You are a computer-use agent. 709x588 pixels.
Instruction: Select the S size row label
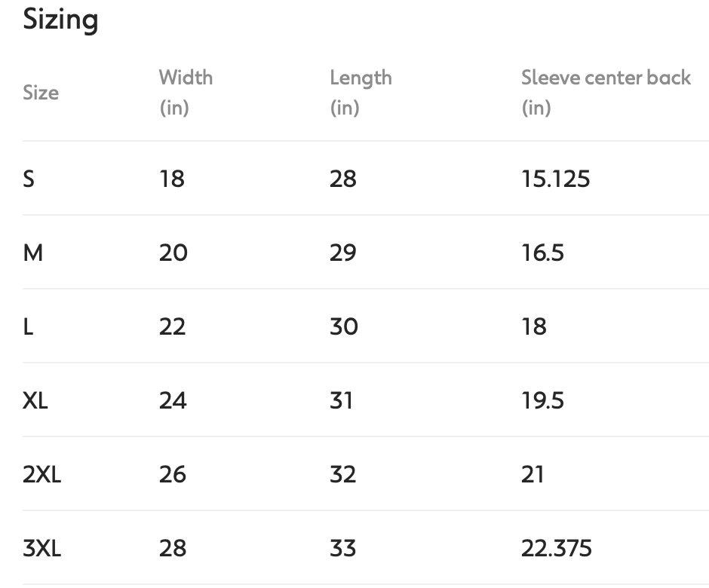(29, 179)
